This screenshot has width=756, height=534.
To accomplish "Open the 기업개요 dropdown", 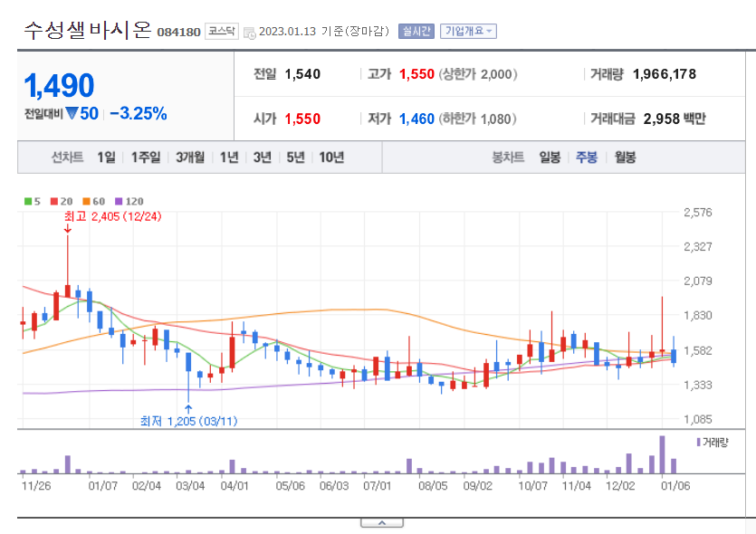I will (x=468, y=32).
